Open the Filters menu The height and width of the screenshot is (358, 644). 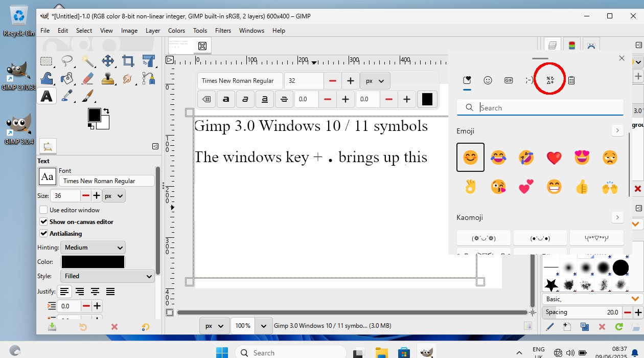pyautogui.click(x=223, y=31)
